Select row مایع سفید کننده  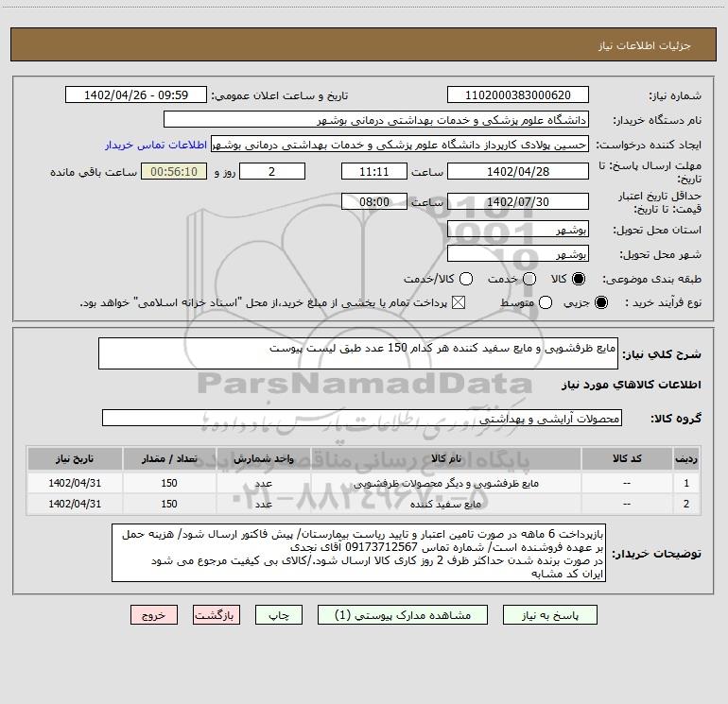coord(364,504)
